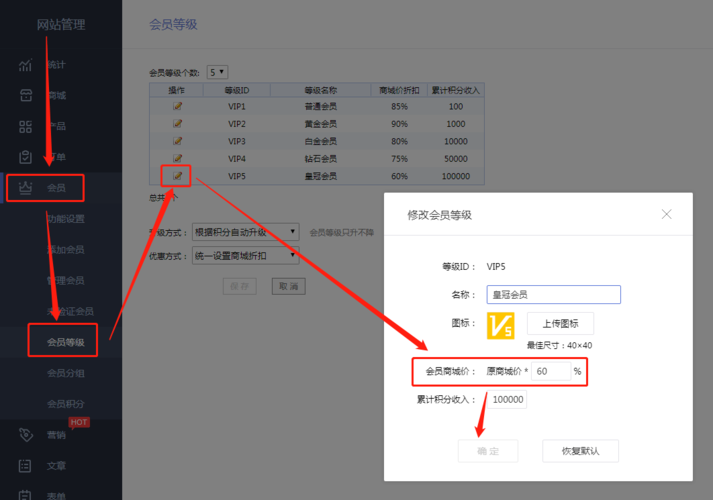
Task: Click the HOT badge on 营销
Action: (79, 422)
